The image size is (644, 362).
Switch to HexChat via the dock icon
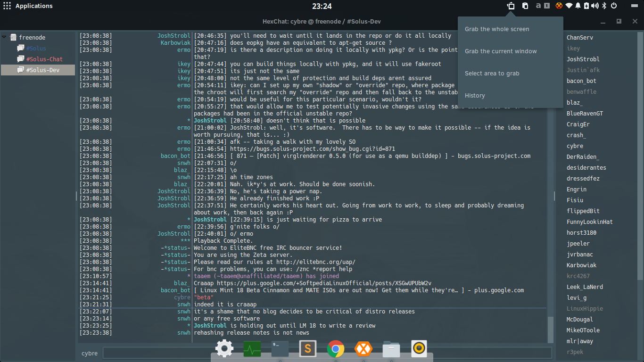(363, 349)
